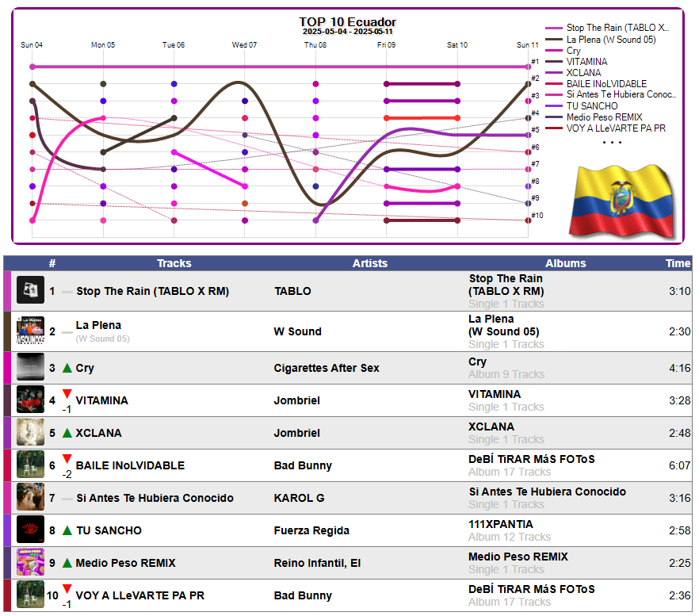Viewport: 699px width, 616px height.
Task: Toggle the VOY A LLeVARTE PA PR legend entry
Action: 605,128
